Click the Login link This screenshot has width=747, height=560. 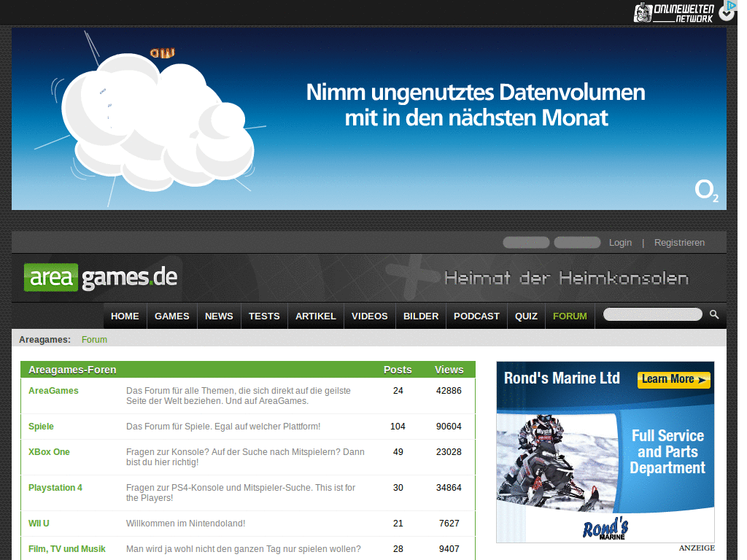tap(620, 243)
